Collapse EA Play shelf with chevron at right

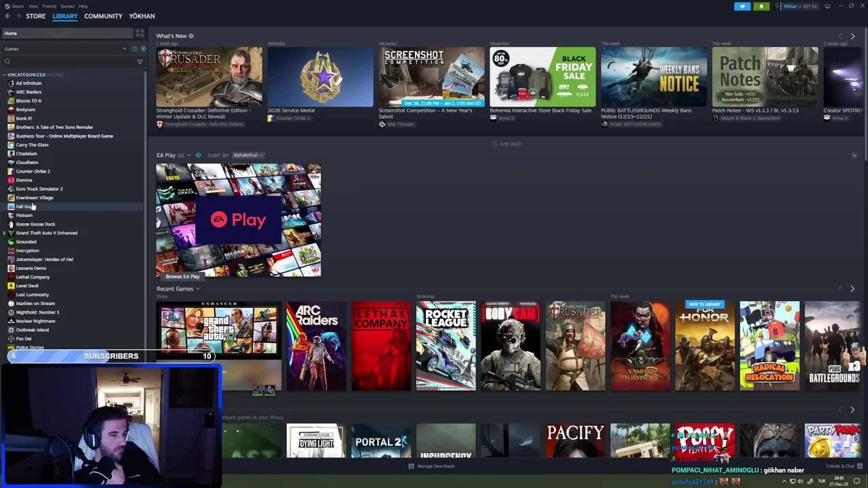tap(854, 155)
